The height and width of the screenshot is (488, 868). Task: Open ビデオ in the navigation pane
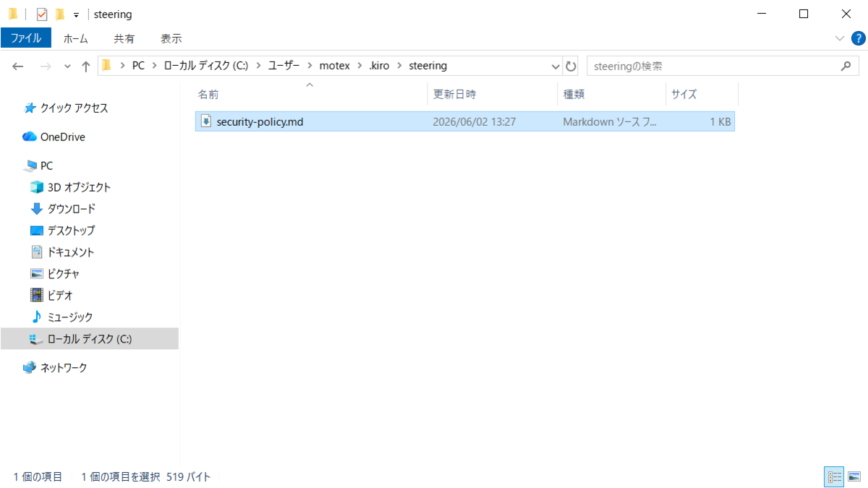point(60,296)
